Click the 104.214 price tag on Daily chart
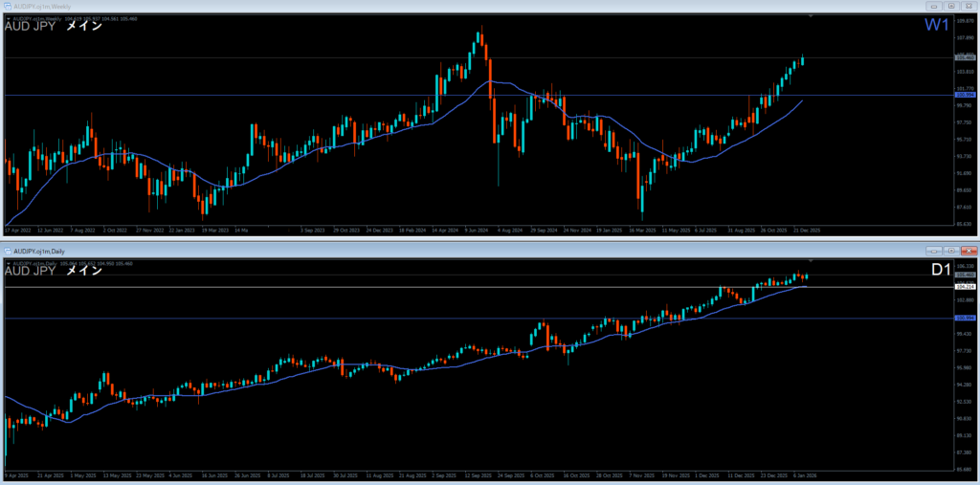The height and width of the screenshot is (485, 980). tap(965, 286)
